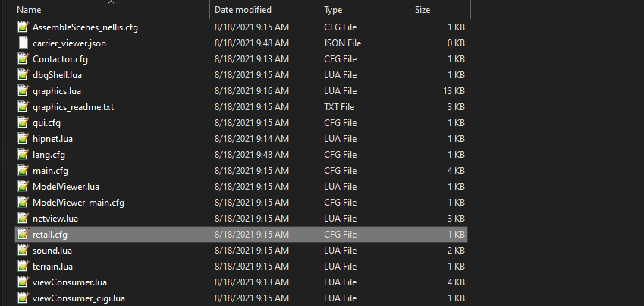
Task: Select the terrain.lua file
Action: [52, 266]
